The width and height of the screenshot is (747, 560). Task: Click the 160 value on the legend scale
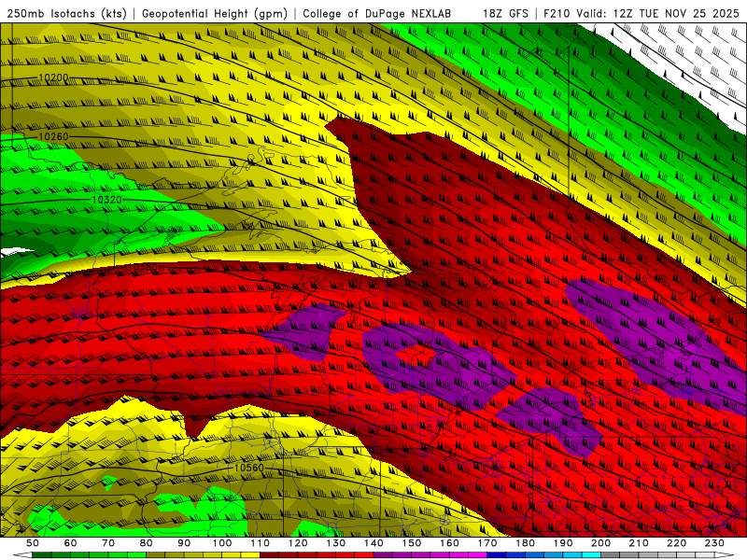pos(449,543)
